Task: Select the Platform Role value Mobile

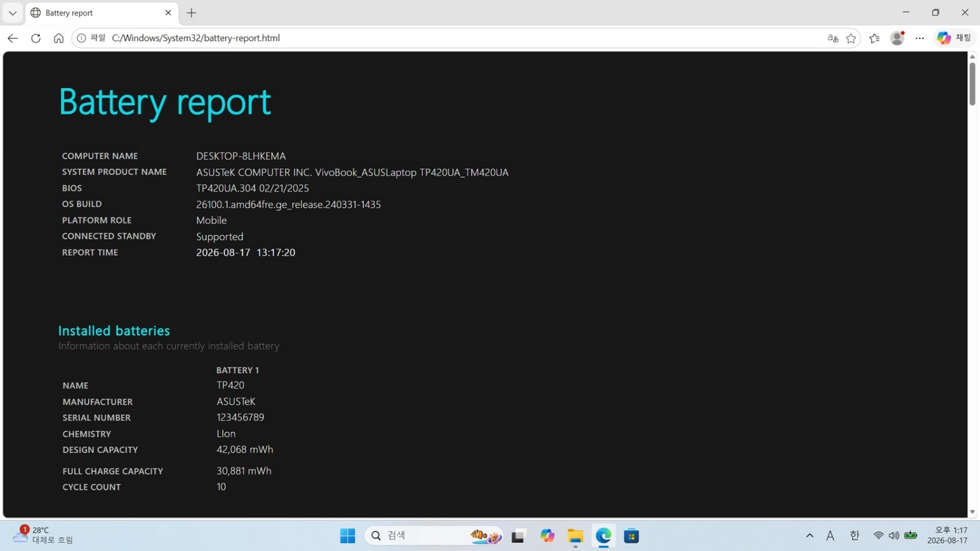Action: tap(212, 220)
